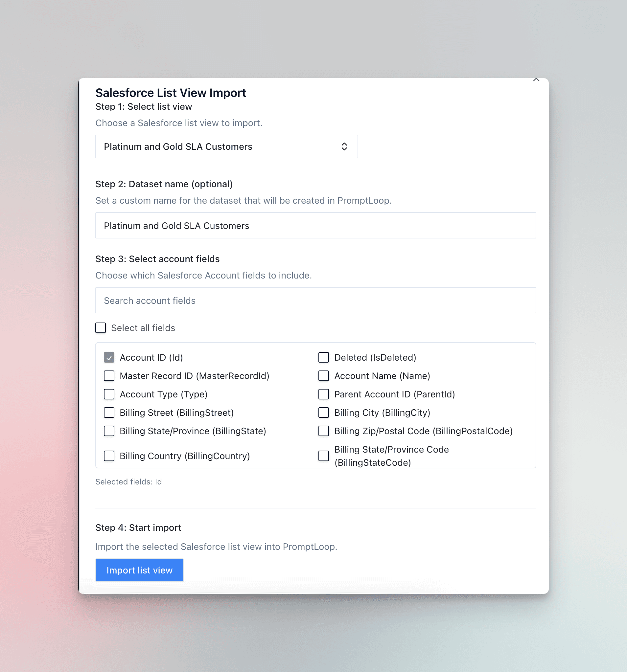Enable Select all fields
Viewport: 627px width, 672px height.
pos(101,327)
